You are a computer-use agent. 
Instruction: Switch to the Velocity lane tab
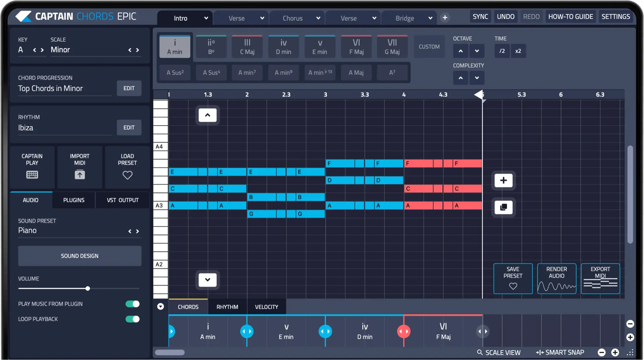coord(267,307)
